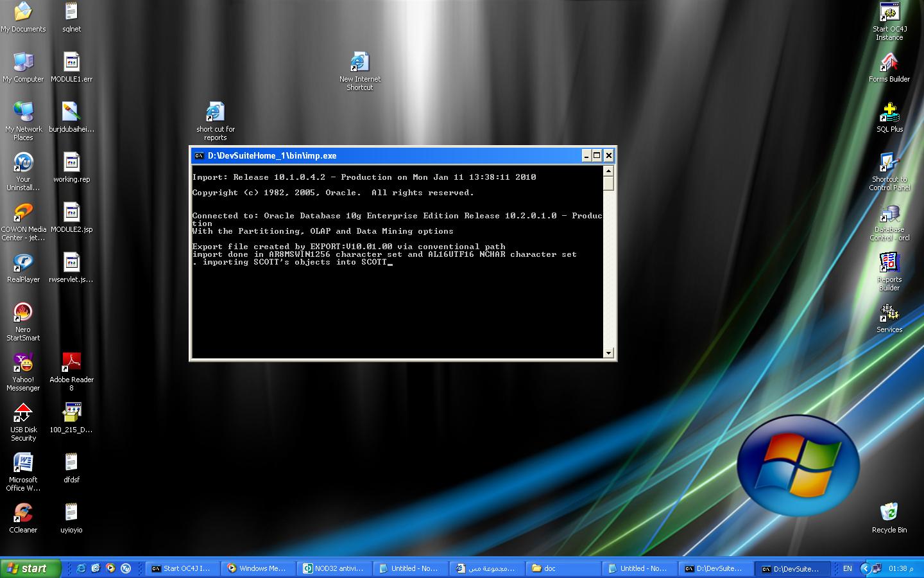Click the console scrollbar down arrow

coord(608,353)
